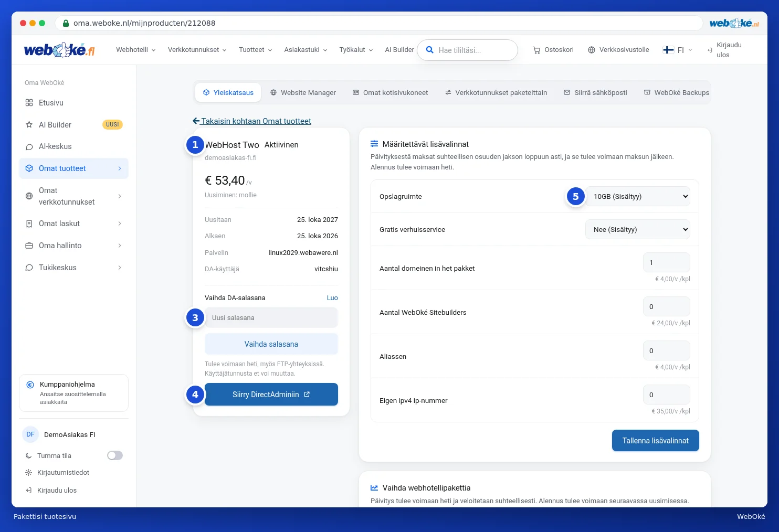779x532 pixels.
Task: Click the Aantal WebOké Sitebuilders quantity field
Action: [x=667, y=306]
